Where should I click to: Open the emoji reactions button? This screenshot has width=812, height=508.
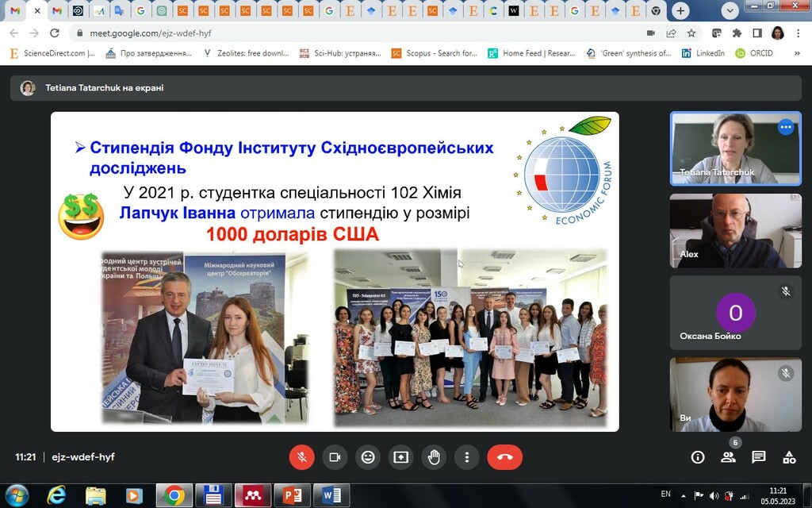pyautogui.click(x=368, y=457)
